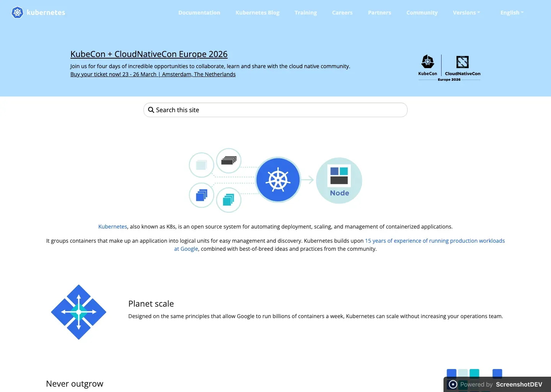This screenshot has width=551, height=392.
Task: Click the kubernetes wordmark in header
Action: [x=46, y=13]
